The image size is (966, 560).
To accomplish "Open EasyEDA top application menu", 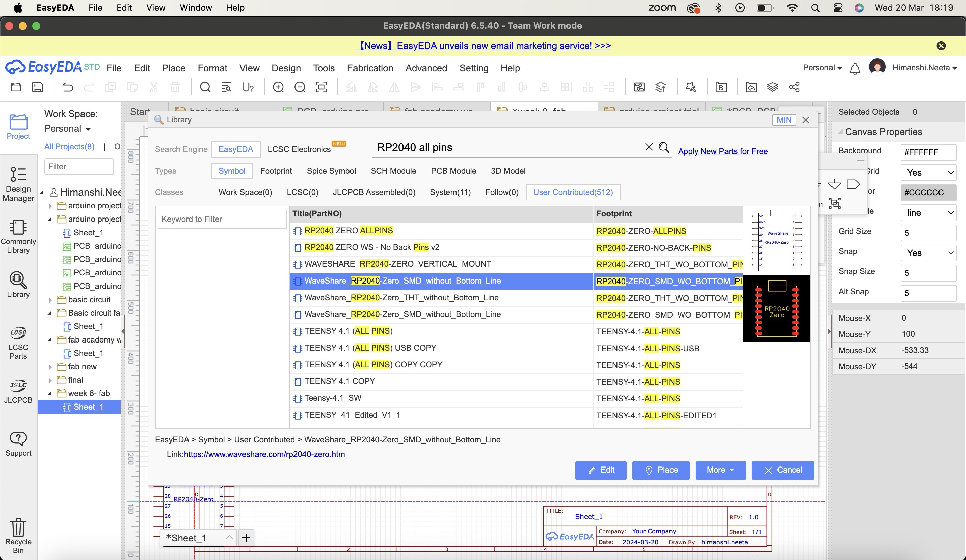I will (x=55, y=7).
